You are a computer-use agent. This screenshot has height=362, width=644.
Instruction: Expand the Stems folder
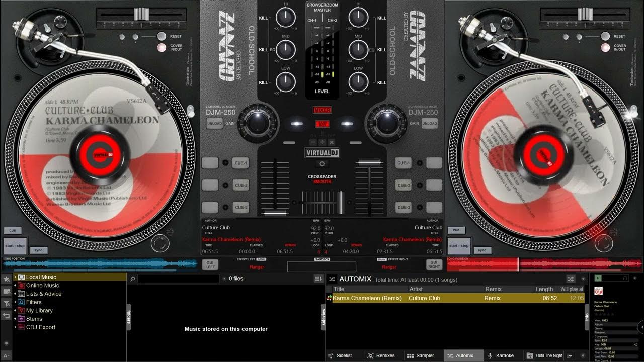point(15,319)
